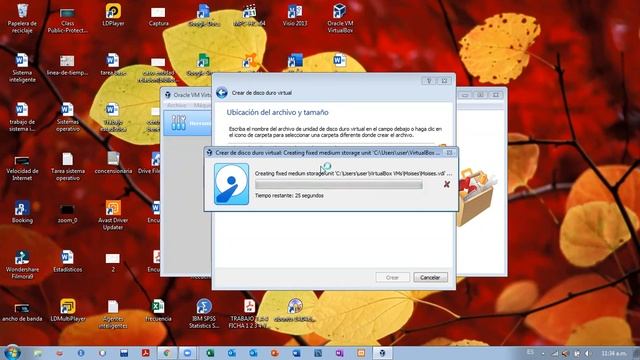Open the Avast Driver Updater shortcut
The height and width of the screenshot is (360, 640).
(113, 215)
